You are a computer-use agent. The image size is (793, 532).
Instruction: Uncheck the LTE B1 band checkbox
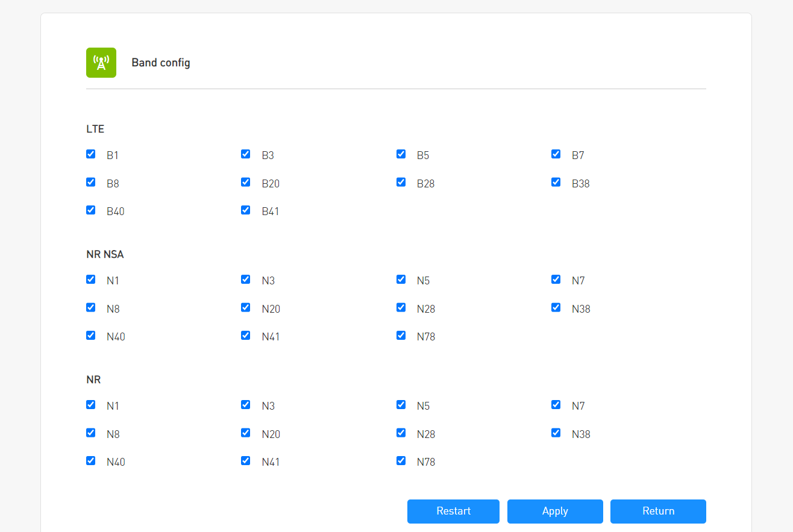click(91, 154)
